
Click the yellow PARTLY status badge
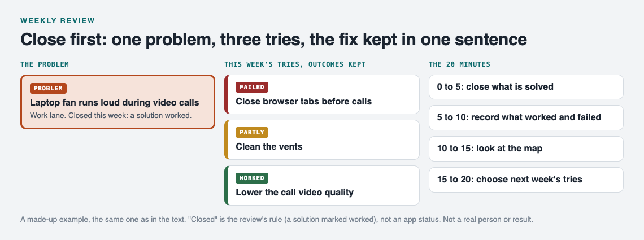(252, 133)
